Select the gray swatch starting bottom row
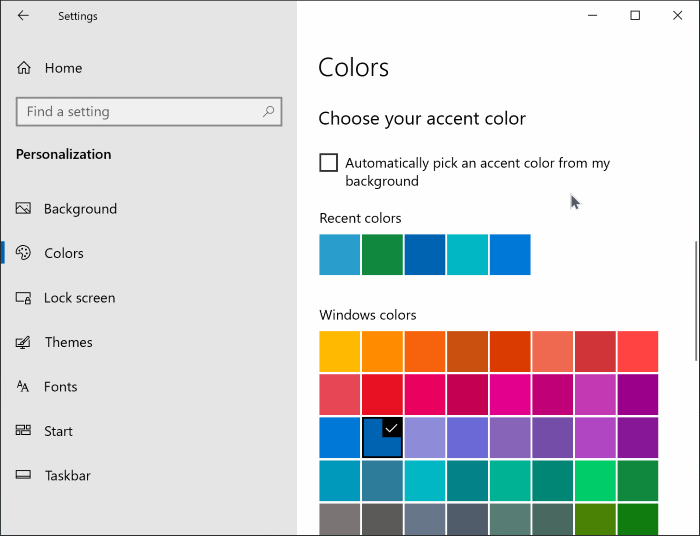 click(340, 519)
